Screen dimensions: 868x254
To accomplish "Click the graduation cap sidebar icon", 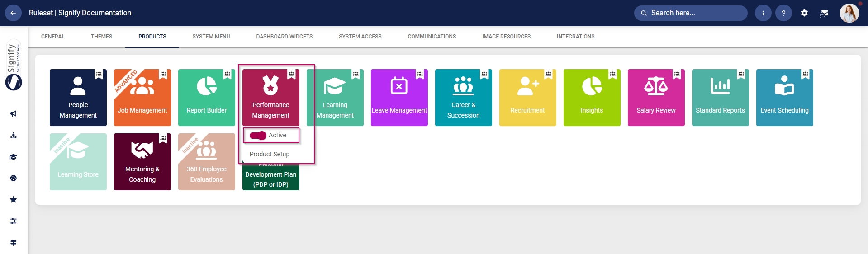I will pos(14,157).
